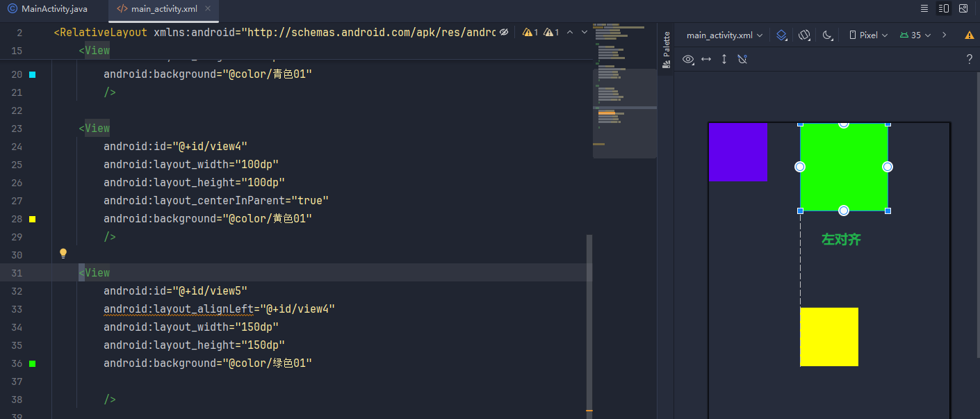
Task: Open the API 35 version dropdown
Action: (915, 35)
